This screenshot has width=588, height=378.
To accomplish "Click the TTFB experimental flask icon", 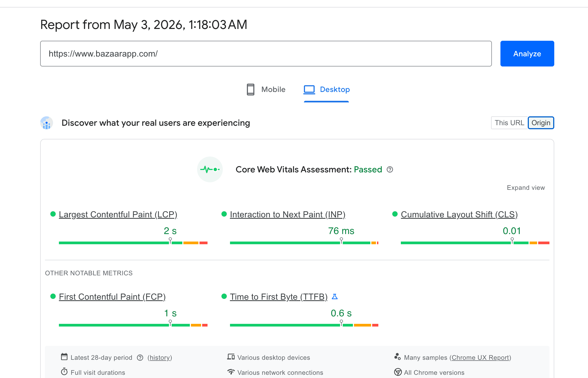I will (335, 297).
